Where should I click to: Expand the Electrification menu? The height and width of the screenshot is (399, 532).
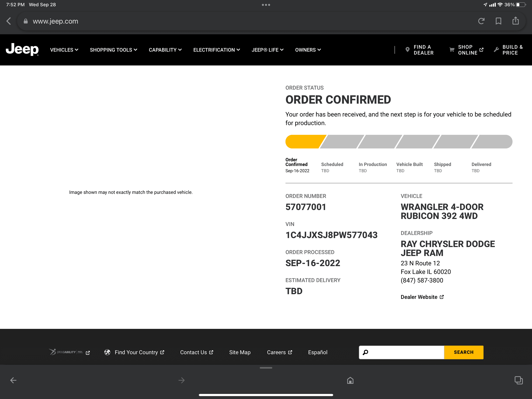tap(217, 50)
